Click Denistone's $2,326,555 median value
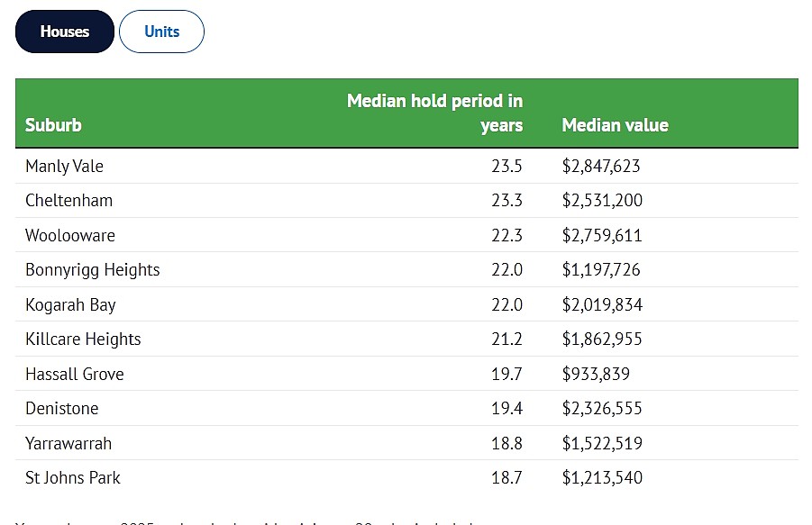Image resolution: width=812 pixels, height=525 pixels. point(602,409)
